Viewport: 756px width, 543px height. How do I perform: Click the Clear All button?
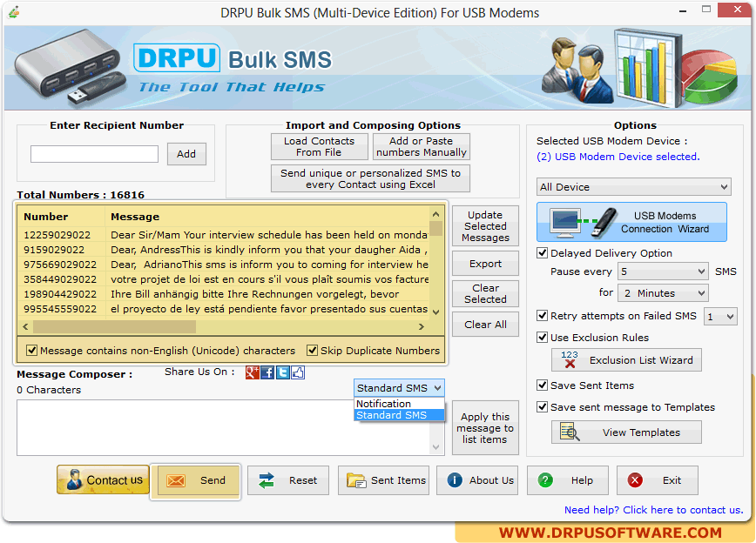click(x=485, y=325)
